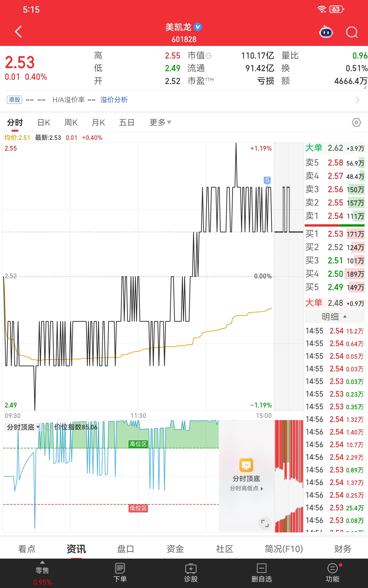Select the 卖5 2.58 order row
The height and width of the screenshot is (588, 368).
pos(335,163)
